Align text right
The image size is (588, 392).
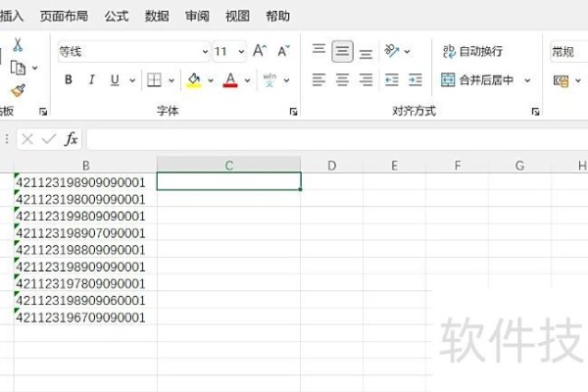366,80
